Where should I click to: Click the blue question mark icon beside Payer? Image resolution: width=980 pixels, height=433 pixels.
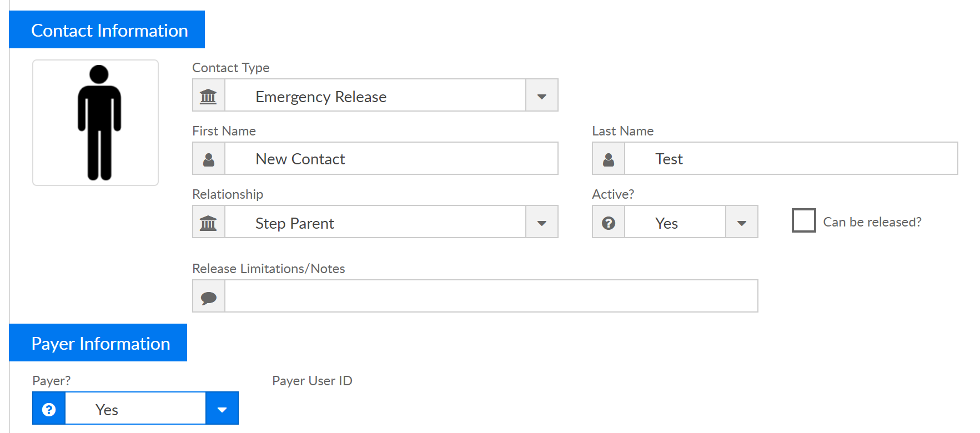(x=49, y=409)
